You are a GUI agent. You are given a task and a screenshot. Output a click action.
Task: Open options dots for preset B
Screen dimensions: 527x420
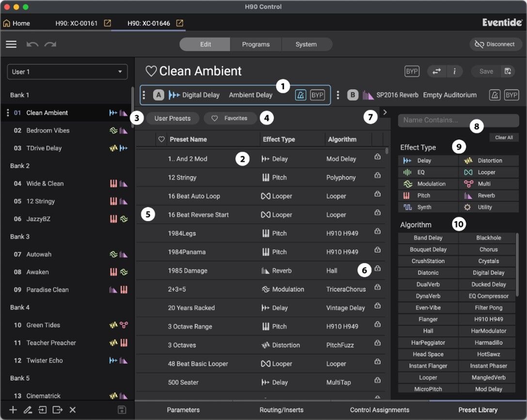pos(338,95)
